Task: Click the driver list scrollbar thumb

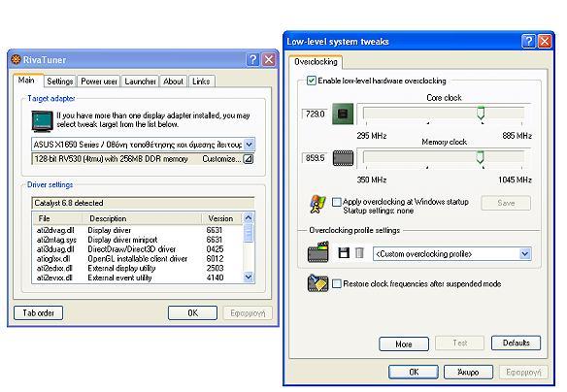Action: click(x=249, y=233)
